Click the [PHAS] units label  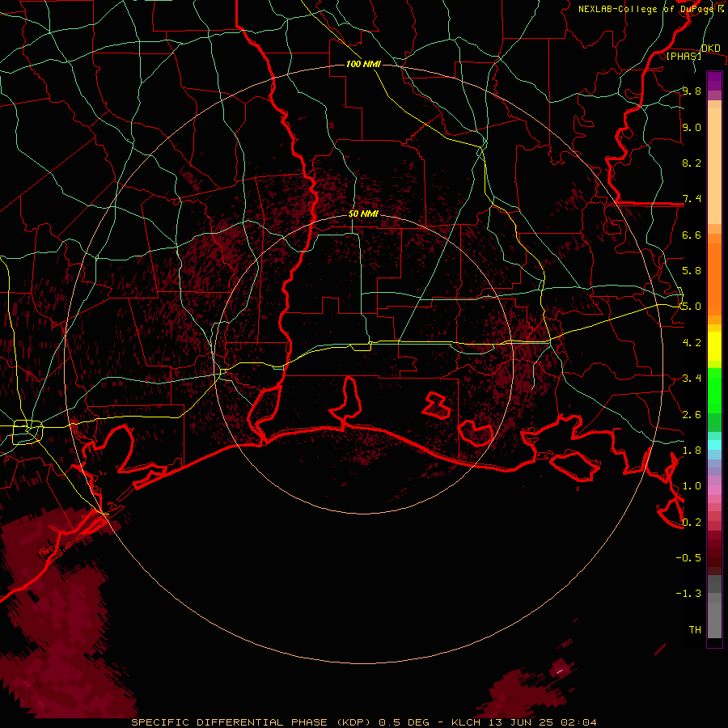[x=684, y=56]
